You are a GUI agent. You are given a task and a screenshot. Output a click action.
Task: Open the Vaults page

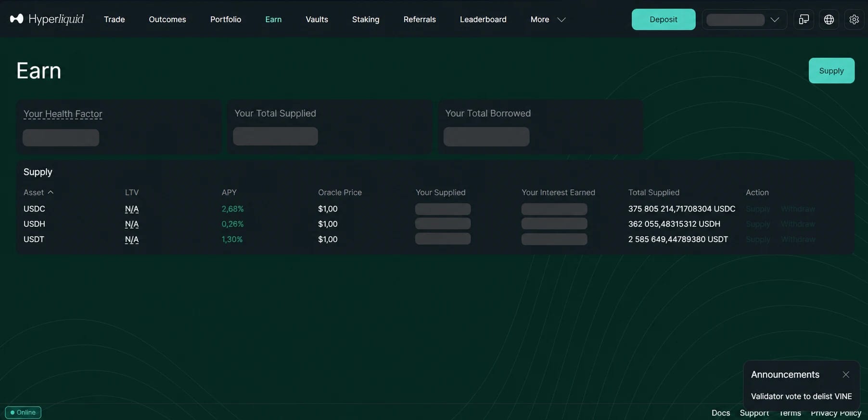click(x=317, y=19)
